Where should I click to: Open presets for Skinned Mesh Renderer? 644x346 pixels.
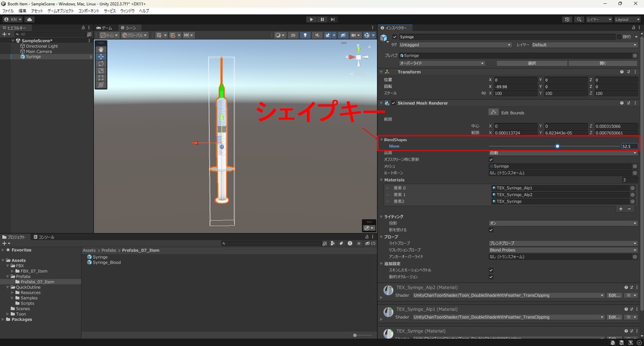click(628, 103)
